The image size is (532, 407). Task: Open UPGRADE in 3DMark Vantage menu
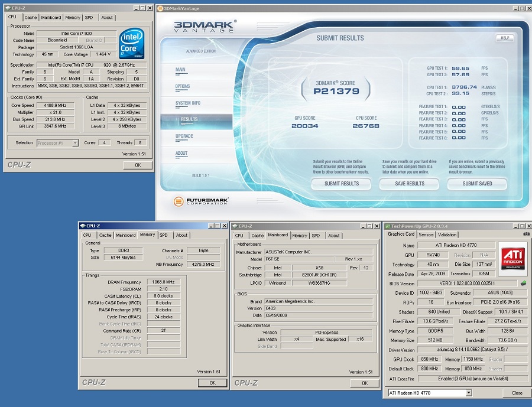pyautogui.click(x=184, y=136)
